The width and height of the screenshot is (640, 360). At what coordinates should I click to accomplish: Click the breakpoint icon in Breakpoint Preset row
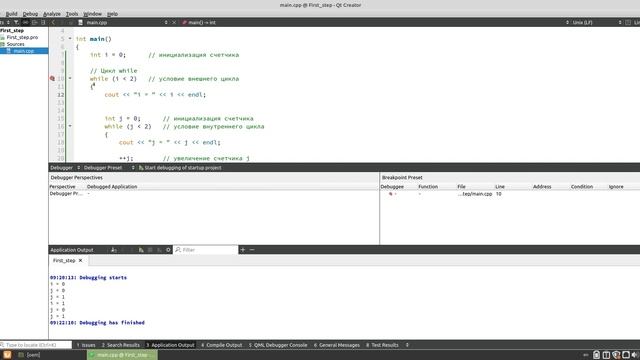(391, 194)
